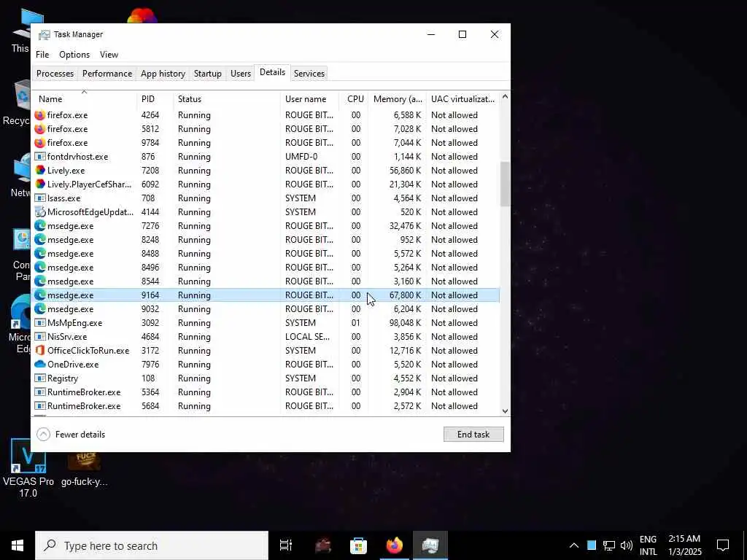Select the msedge.exe row with PID 8496

266,267
